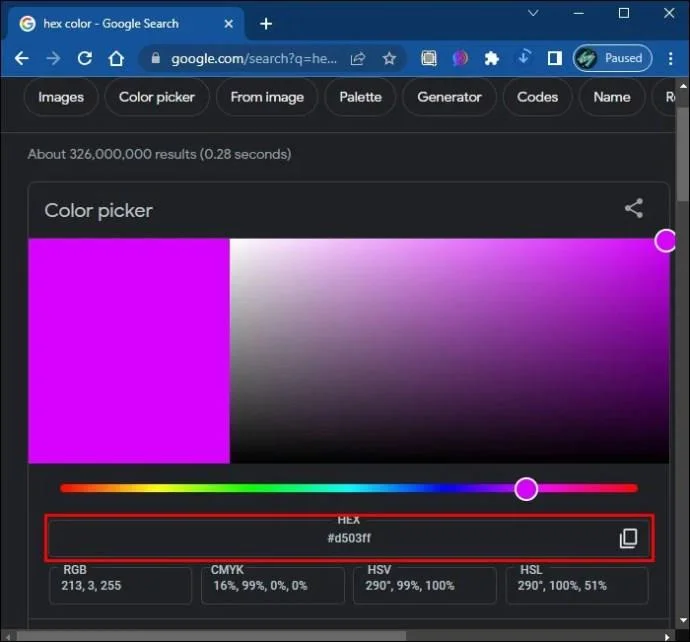Image resolution: width=690 pixels, height=642 pixels.
Task: Open the tab search chevron dropdown
Action: pyautogui.click(x=533, y=14)
